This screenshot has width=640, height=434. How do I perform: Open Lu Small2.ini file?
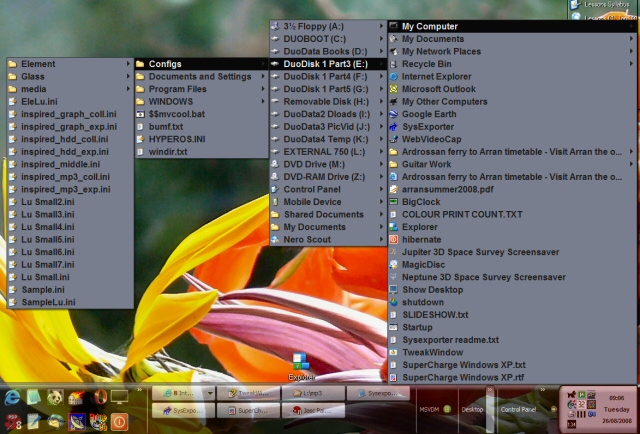point(70,202)
